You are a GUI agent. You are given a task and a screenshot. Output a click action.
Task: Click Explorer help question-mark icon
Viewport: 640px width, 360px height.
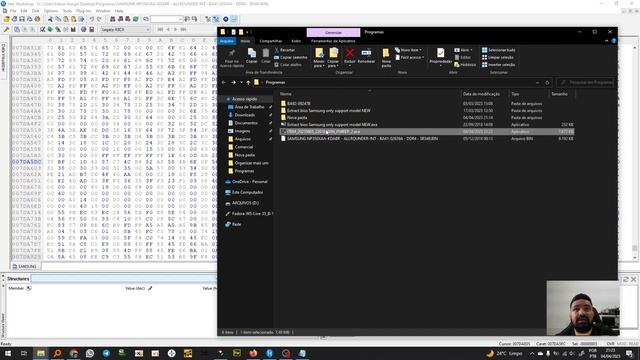[613, 41]
